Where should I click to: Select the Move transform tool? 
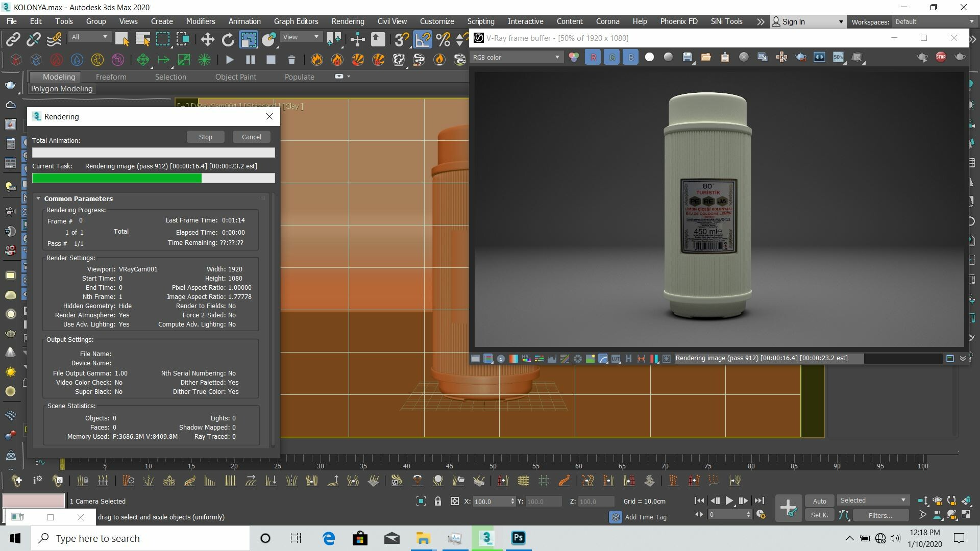[207, 39]
